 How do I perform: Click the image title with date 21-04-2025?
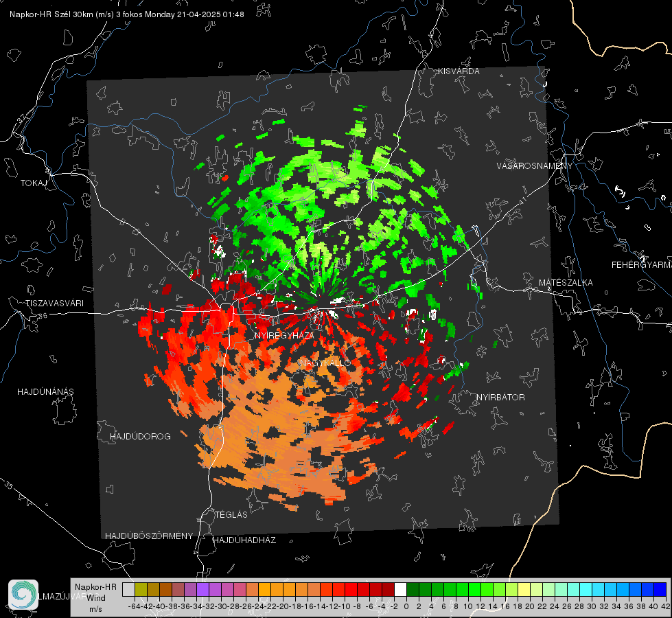[x=127, y=14]
